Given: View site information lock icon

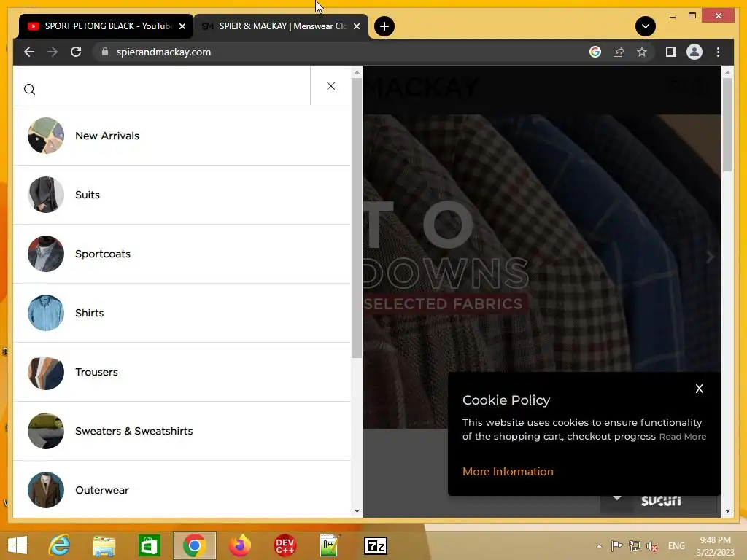Looking at the screenshot, I should pos(105,52).
